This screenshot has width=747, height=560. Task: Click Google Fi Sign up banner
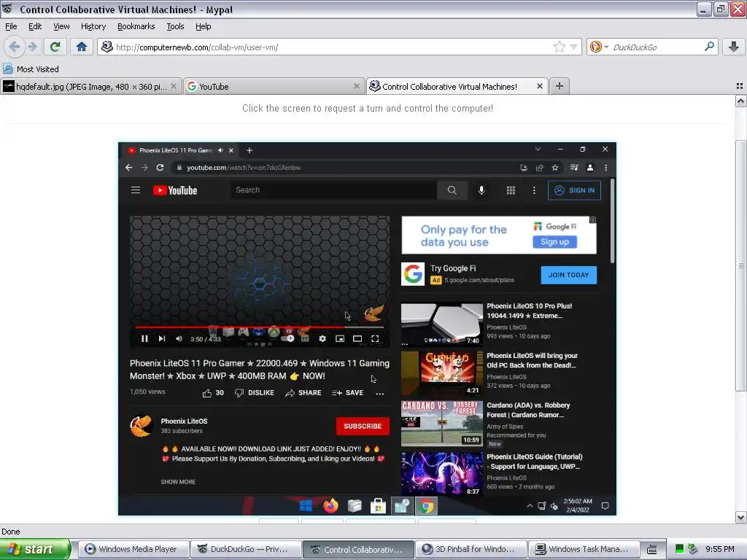click(554, 242)
